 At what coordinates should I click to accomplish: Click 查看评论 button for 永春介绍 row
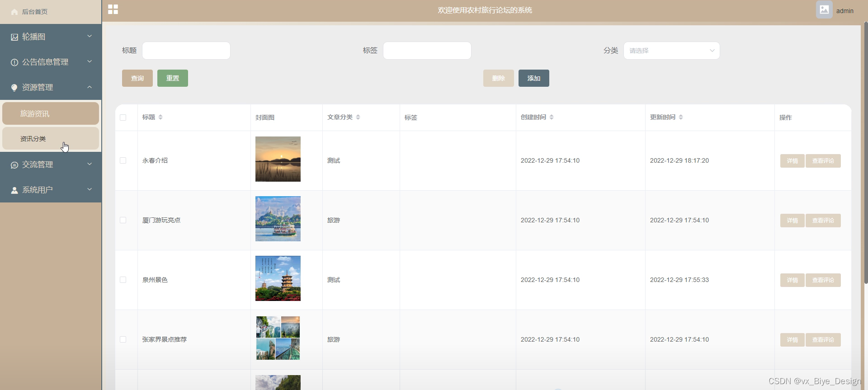(823, 161)
